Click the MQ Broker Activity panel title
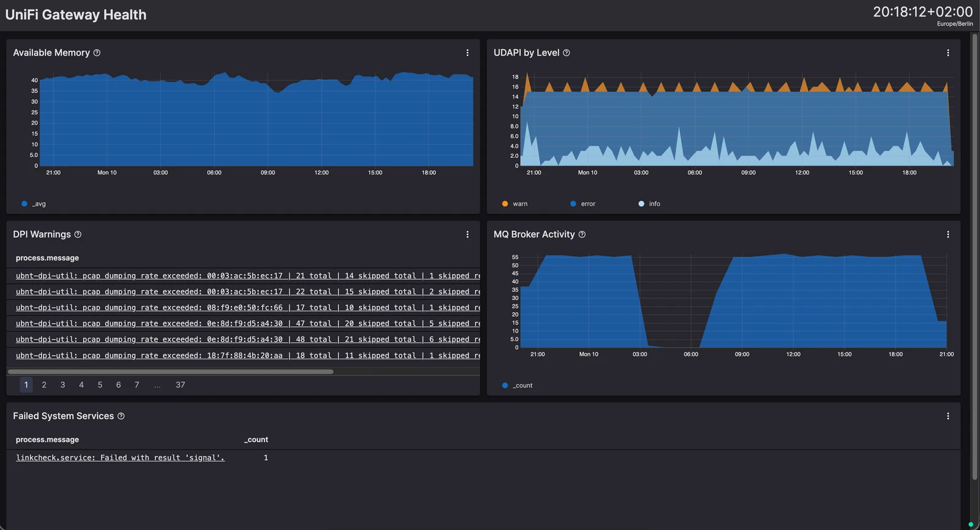Image resolution: width=980 pixels, height=530 pixels. click(534, 234)
